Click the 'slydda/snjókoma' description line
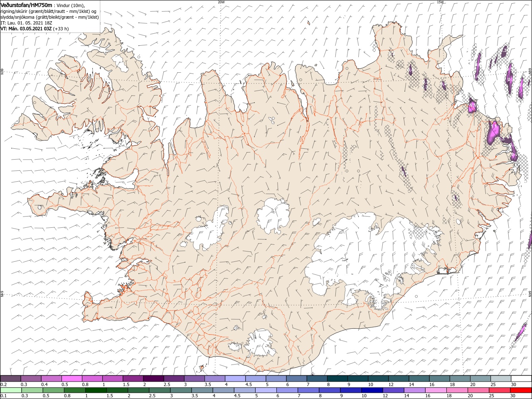Image resolution: width=532 pixels, height=399 pixels. tap(49, 17)
